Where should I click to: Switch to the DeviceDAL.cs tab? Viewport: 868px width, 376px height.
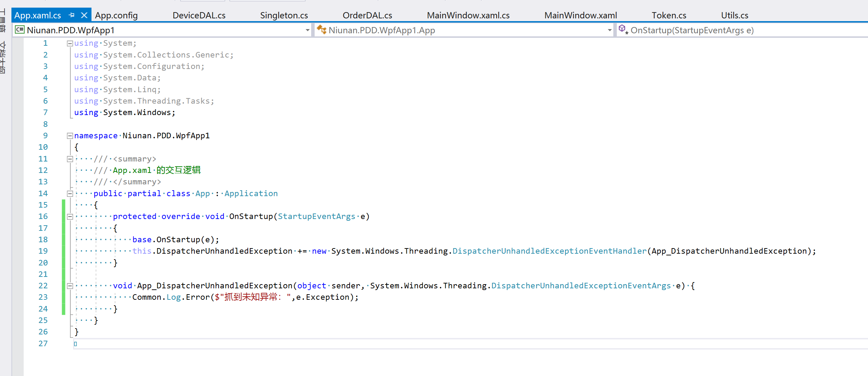point(199,15)
